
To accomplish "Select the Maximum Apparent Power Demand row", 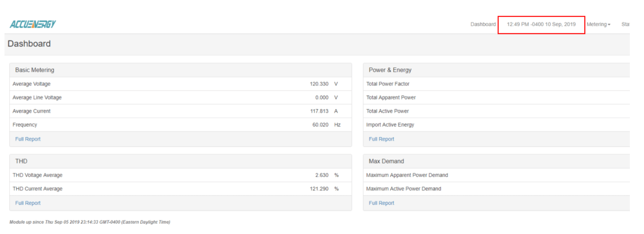I will 407,175.
